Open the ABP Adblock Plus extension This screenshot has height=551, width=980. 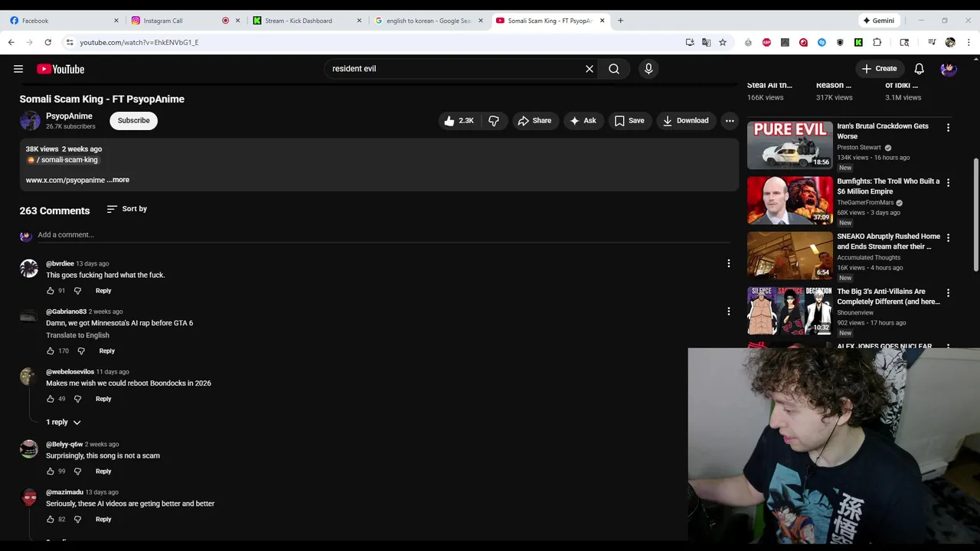coord(766,42)
